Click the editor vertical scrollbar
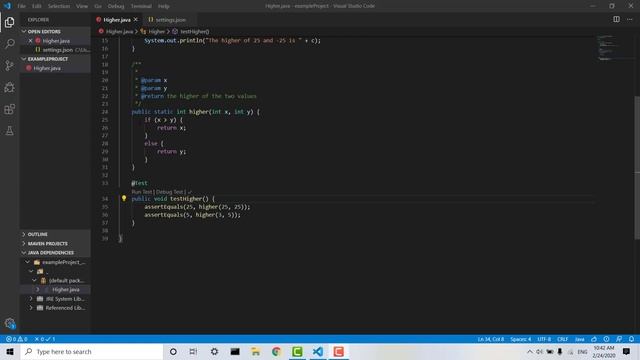 pyautogui.click(x=637, y=167)
